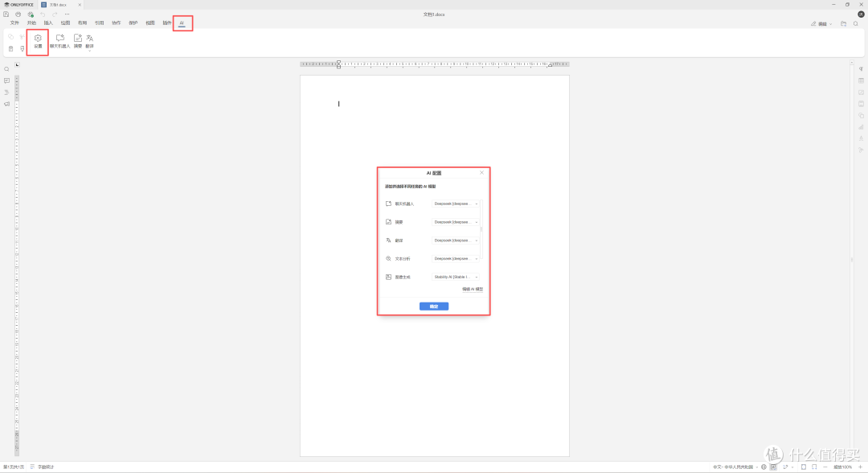This screenshot has width=868, height=473.
Task: Click the print icon in quick toolbar
Action: coord(18,14)
